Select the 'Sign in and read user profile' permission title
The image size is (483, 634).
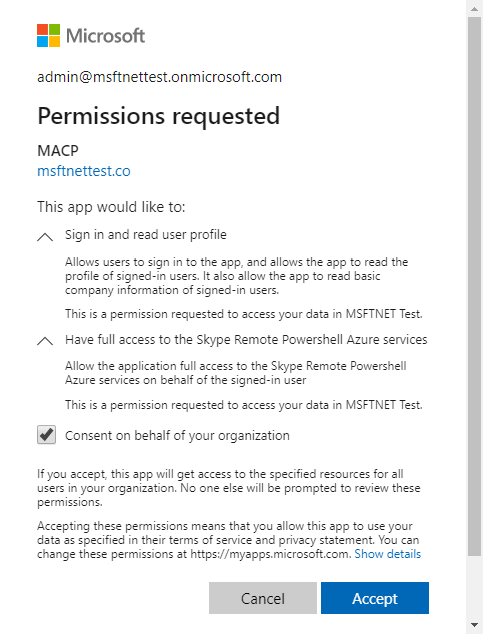tap(146, 235)
